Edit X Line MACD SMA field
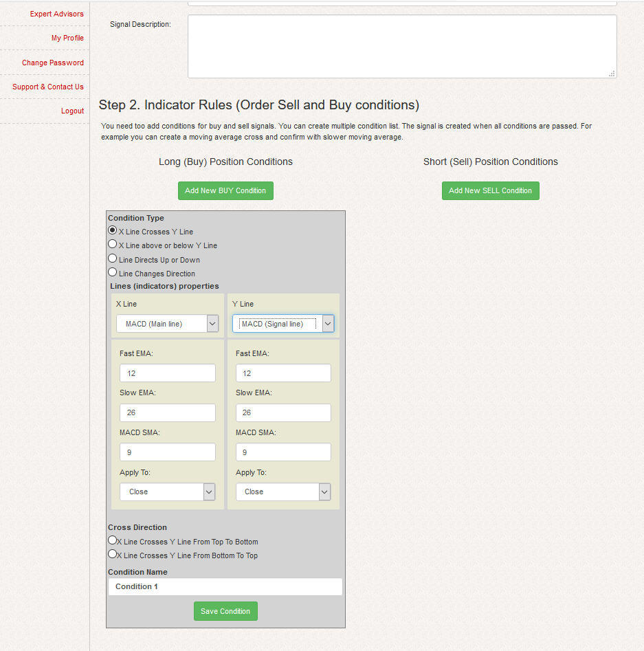644x651 pixels. pos(167,452)
